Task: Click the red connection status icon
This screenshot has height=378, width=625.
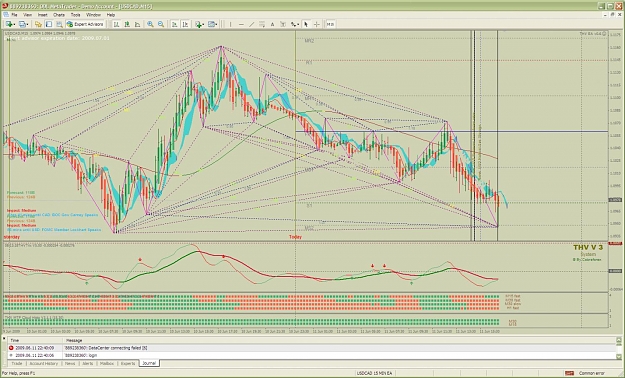Action: point(569,373)
